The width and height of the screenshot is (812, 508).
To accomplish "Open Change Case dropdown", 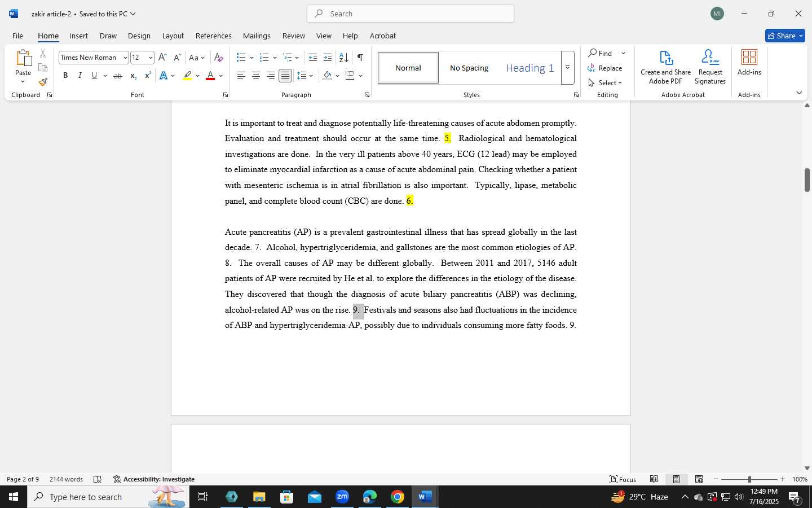I will pyautogui.click(x=197, y=58).
